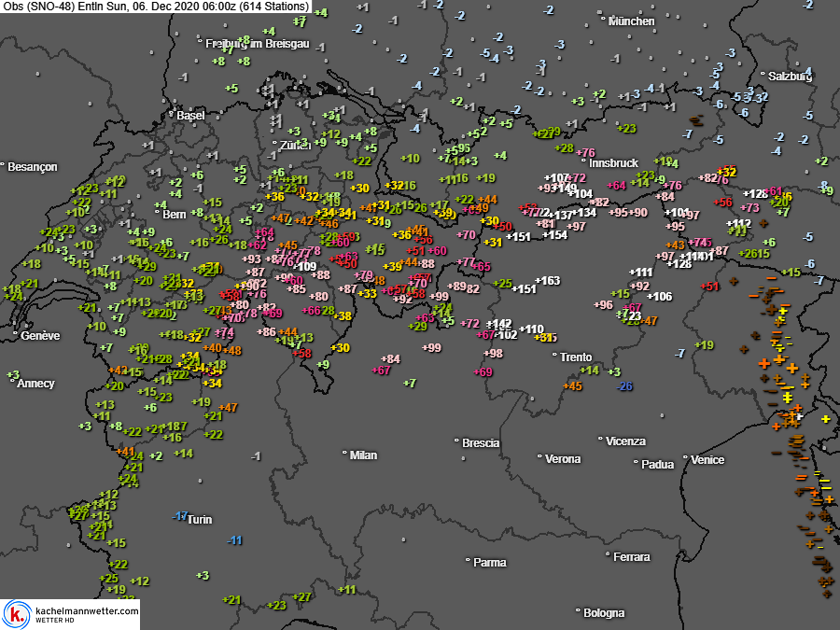840x630 pixels.
Task: Select the Venice city label
Action: pos(707,459)
